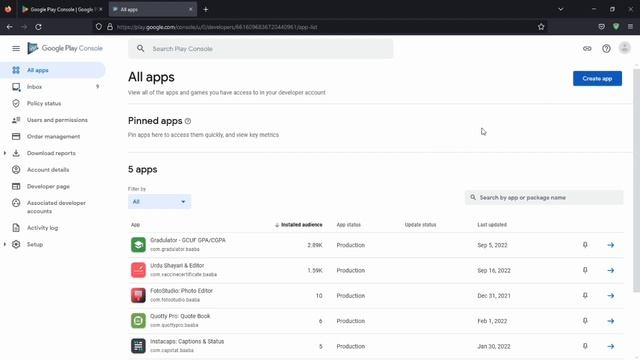Open Urdu Shayari & Editor app
This screenshot has width=640, height=360.
point(177,266)
